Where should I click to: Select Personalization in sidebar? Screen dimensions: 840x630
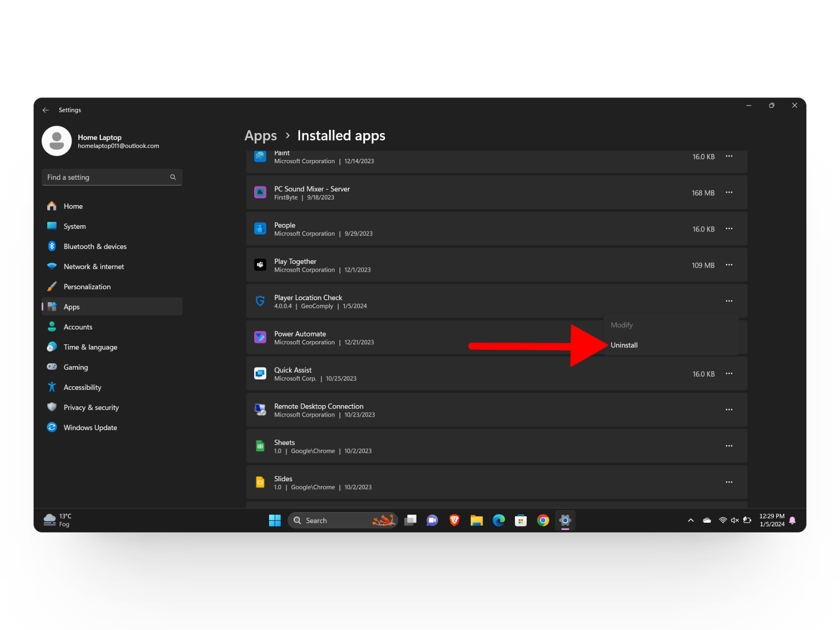[x=87, y=287]
